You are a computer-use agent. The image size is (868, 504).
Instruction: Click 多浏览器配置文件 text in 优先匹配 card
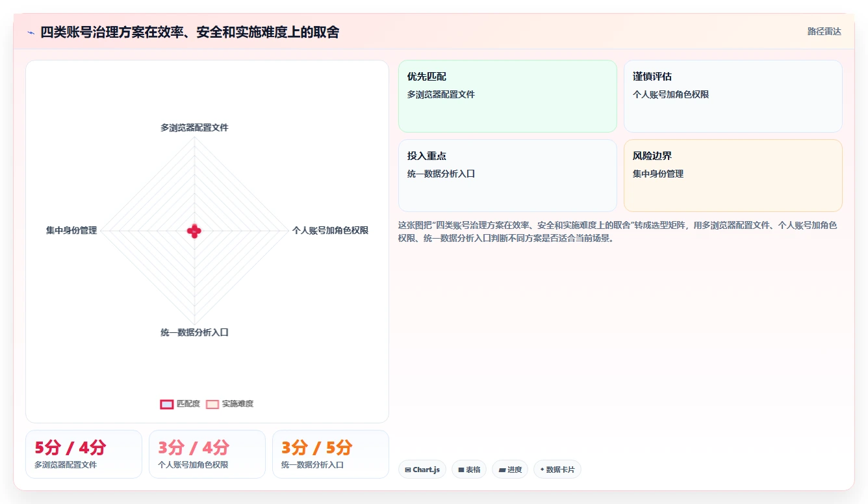coord(441,94)
